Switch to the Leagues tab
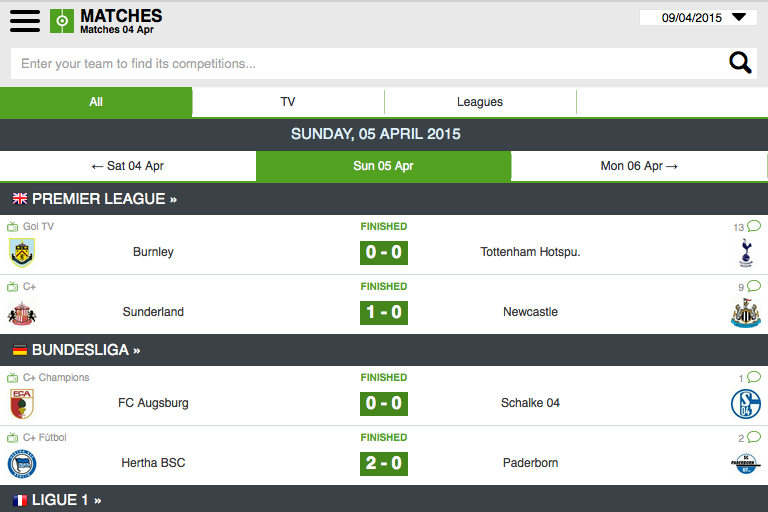The width and height of the screenshot is (768, 512). [480, 102]
